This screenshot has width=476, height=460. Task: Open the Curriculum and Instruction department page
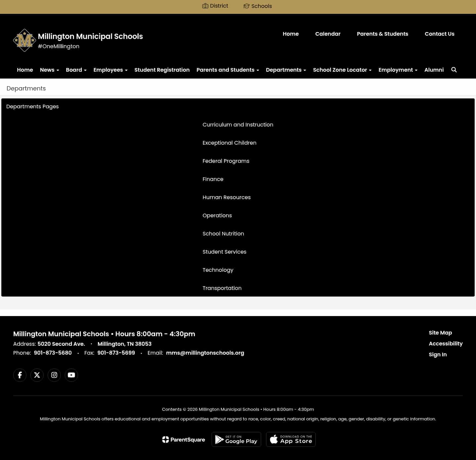tap(238, 124)
